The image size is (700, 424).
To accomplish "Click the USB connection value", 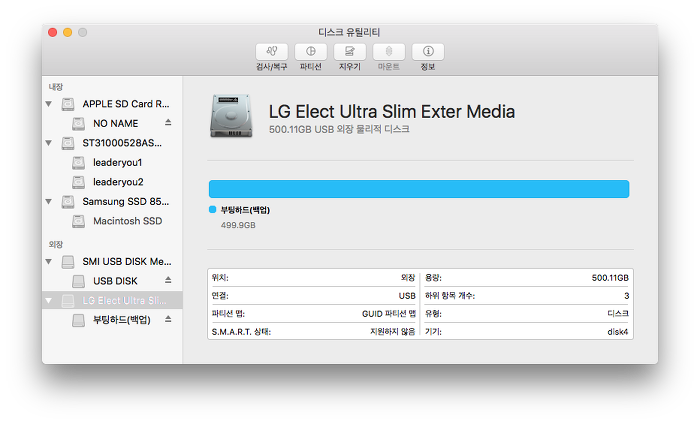I will click(x=407, y=296).
